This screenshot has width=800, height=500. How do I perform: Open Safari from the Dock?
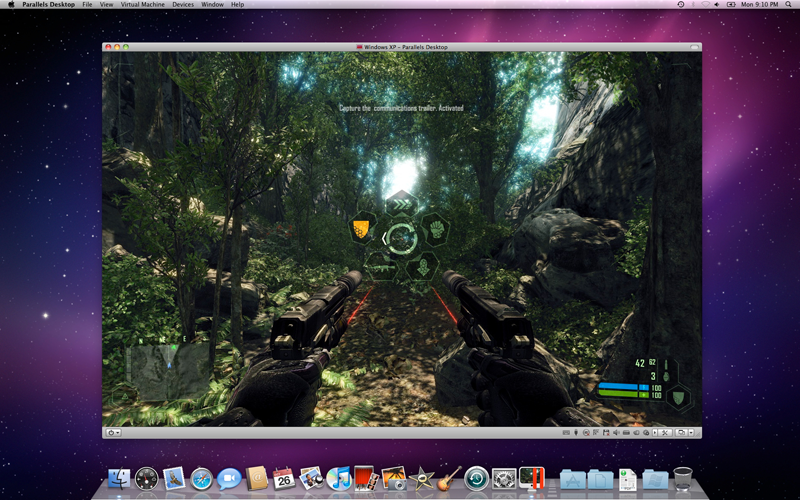point(202,480)
